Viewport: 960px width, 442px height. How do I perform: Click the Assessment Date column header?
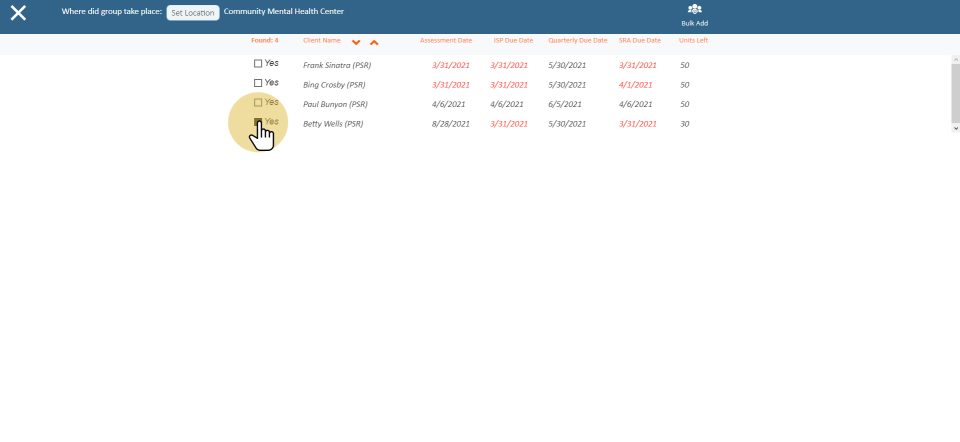(445, 41)
